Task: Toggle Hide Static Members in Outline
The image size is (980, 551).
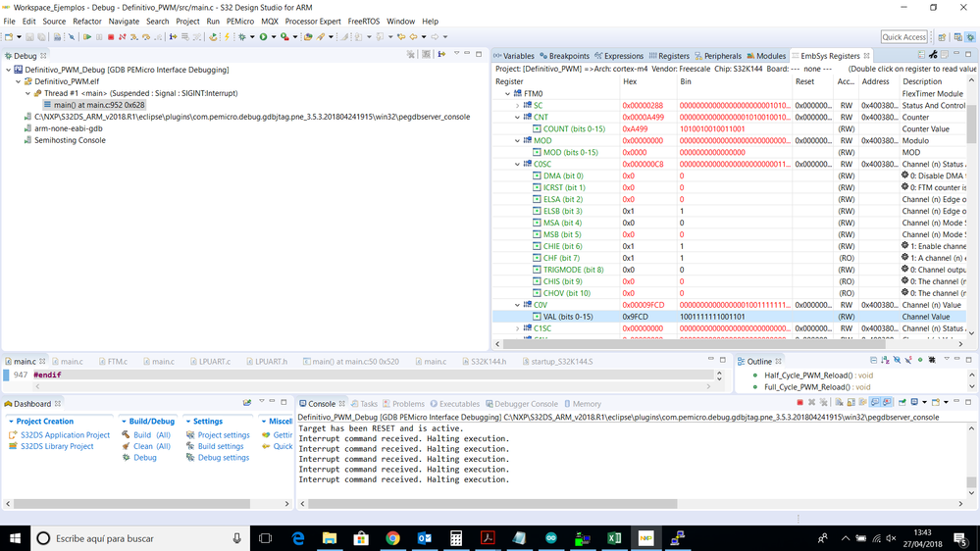Action: 908,361
